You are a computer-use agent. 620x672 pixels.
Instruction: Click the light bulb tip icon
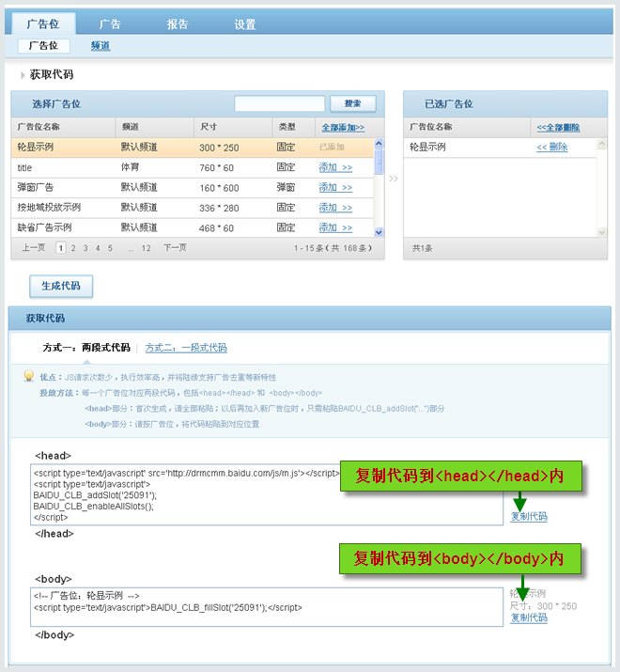29,376
